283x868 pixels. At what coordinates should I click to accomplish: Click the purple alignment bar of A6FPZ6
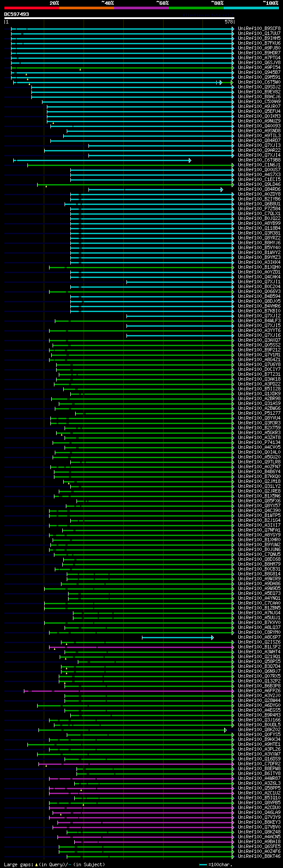click(x=129, y=691)
